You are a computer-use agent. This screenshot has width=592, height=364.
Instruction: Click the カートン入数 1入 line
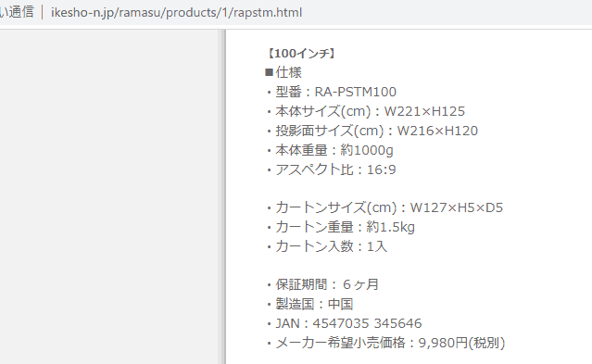pyautogui.click(x=327, y=246)
